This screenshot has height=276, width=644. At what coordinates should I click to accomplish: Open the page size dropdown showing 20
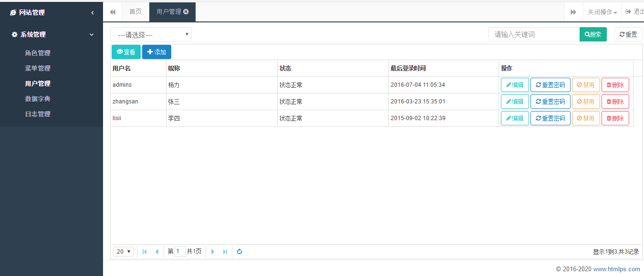tap(124, 252)
